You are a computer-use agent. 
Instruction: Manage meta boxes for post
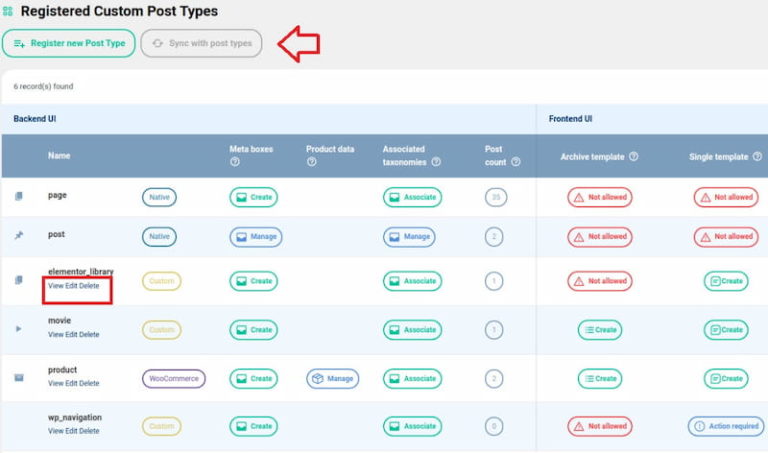pyautogui.click(x=256, y=237)
